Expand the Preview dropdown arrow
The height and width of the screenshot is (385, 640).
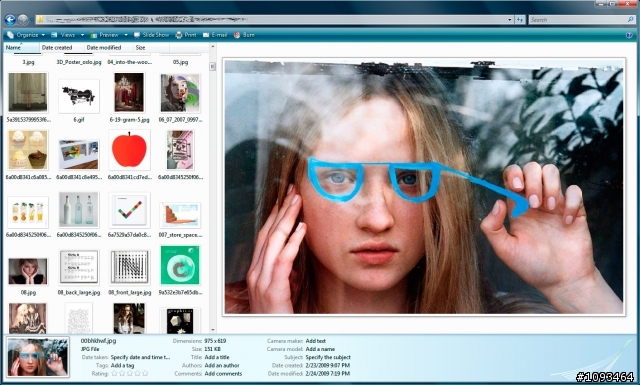tap(126, 35)
